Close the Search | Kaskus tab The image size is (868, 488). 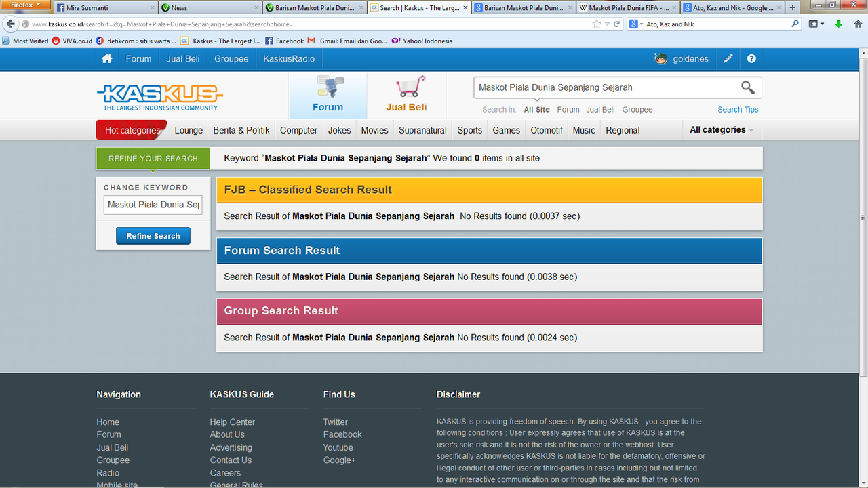tap(465, 8)
